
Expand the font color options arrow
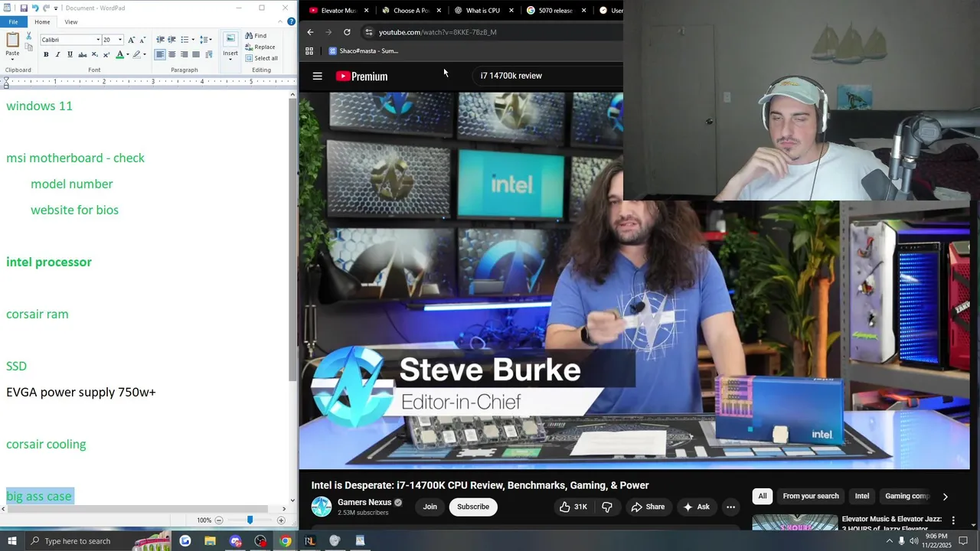127,54
